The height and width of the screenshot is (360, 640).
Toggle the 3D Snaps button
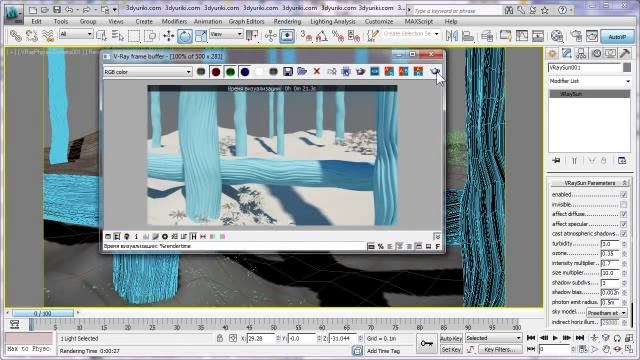[x=306, y=36]
